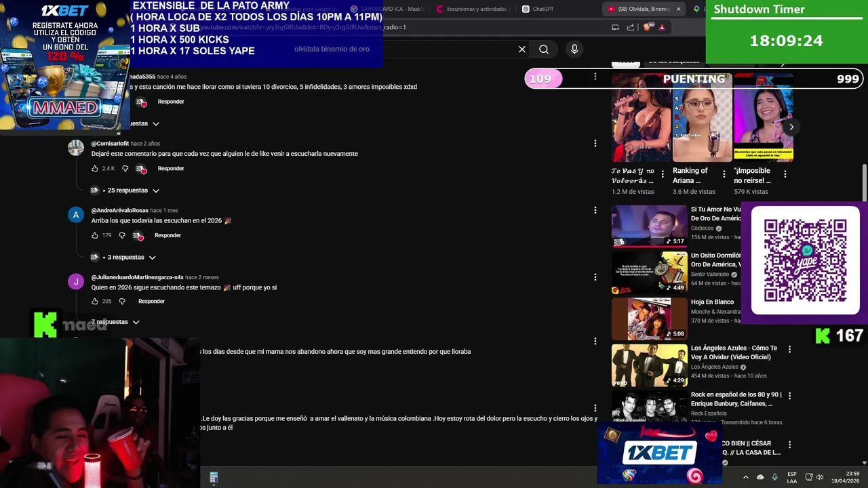The height and width of the screenshot is (488, 868).
Task: Open options for Los Ángeles Azules video
Action: coord(790,348)
